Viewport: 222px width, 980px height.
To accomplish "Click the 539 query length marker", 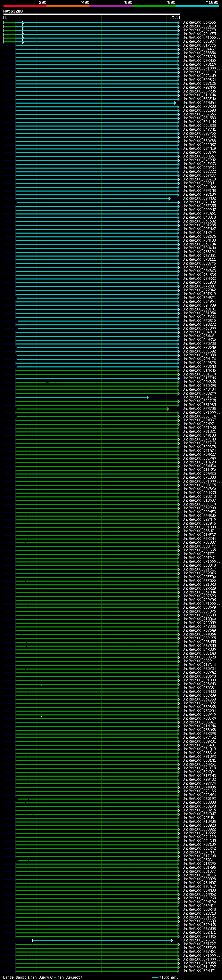I will (x=175, y=17).
